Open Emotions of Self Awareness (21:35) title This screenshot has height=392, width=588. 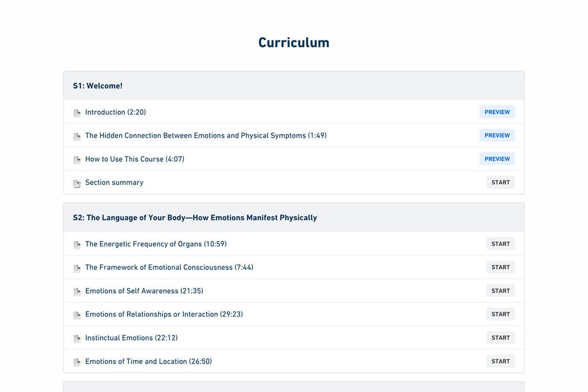tap(144, 291)
